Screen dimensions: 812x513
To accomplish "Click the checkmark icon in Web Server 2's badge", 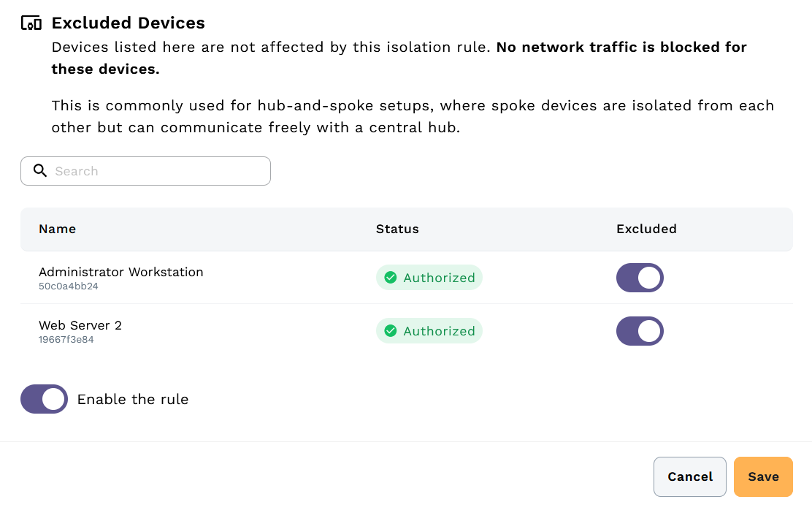I will point(391,331).
